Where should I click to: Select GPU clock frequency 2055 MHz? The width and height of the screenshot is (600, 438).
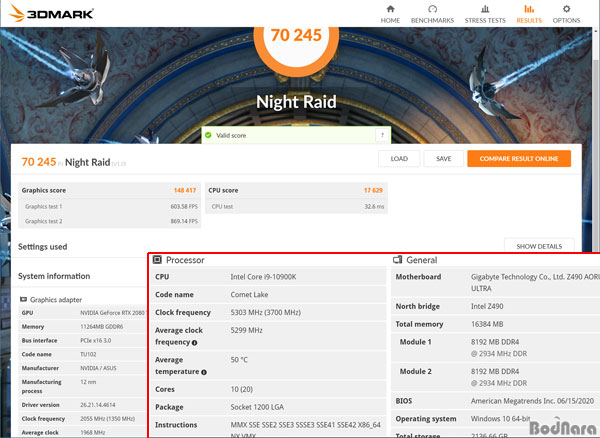[108, 419]
